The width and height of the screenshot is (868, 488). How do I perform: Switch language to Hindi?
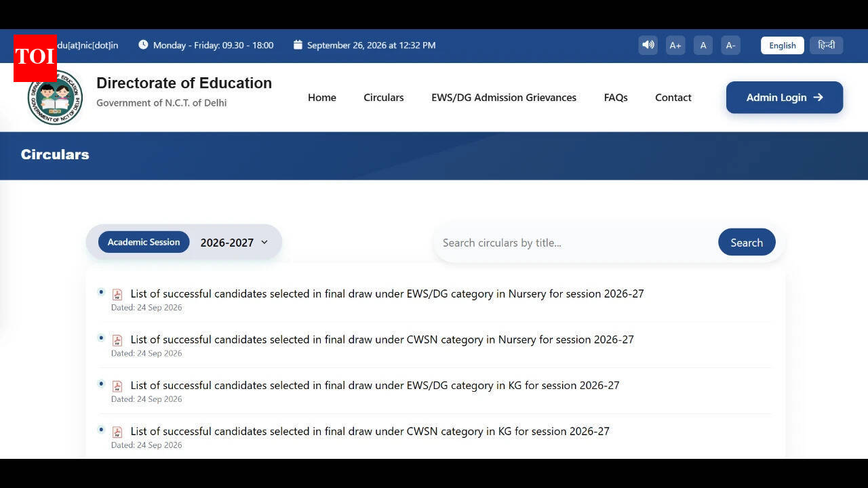pyautogui.click(x=827, y=45)
